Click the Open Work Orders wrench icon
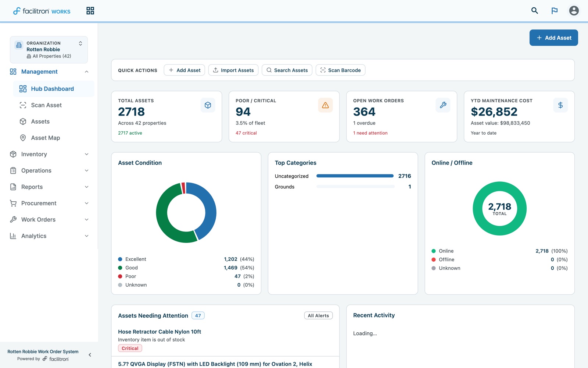Screen dimensions: 588x368 443,105
